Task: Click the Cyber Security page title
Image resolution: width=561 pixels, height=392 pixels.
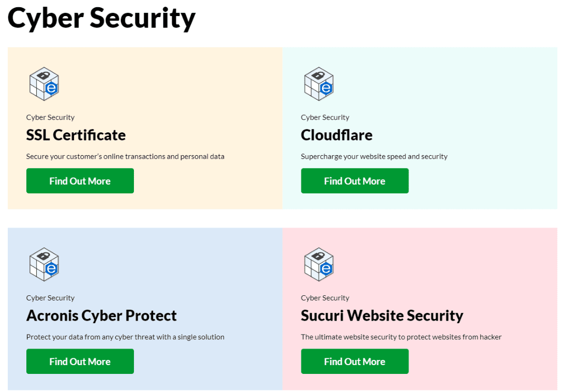Action: coord(101,19)
